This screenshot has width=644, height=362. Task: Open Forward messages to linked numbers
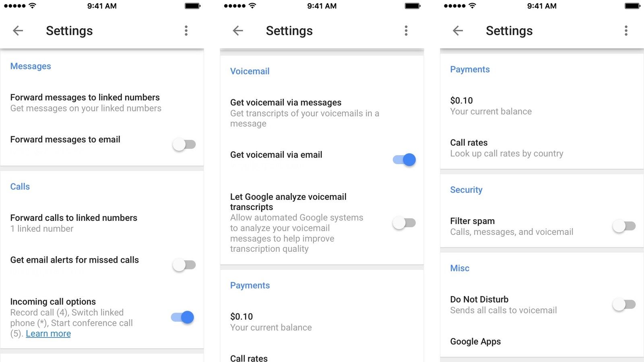(x=102, y=103)
